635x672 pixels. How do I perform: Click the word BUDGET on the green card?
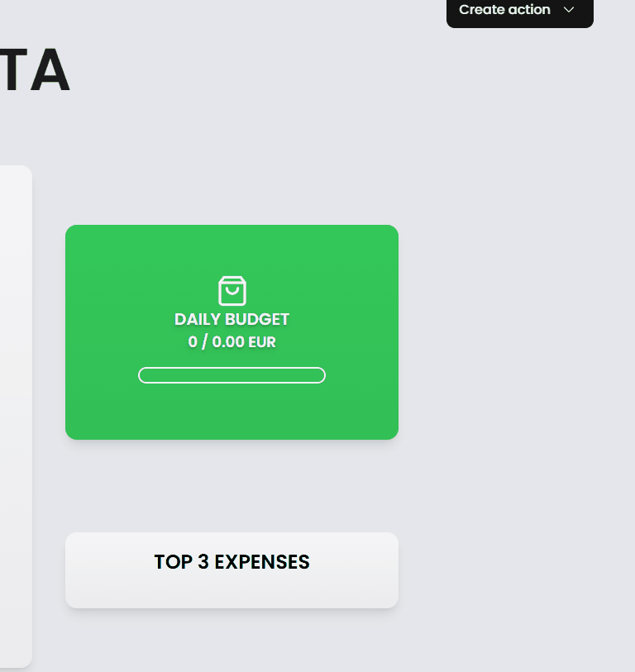257,319
